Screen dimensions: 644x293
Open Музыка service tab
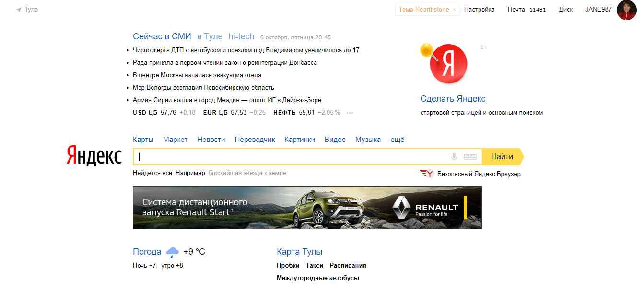[x=368, y=140]
